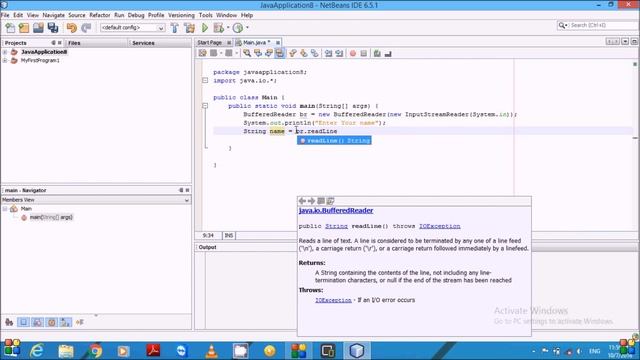Open the Source menu

pyautogui.click(x=77, y=15)
